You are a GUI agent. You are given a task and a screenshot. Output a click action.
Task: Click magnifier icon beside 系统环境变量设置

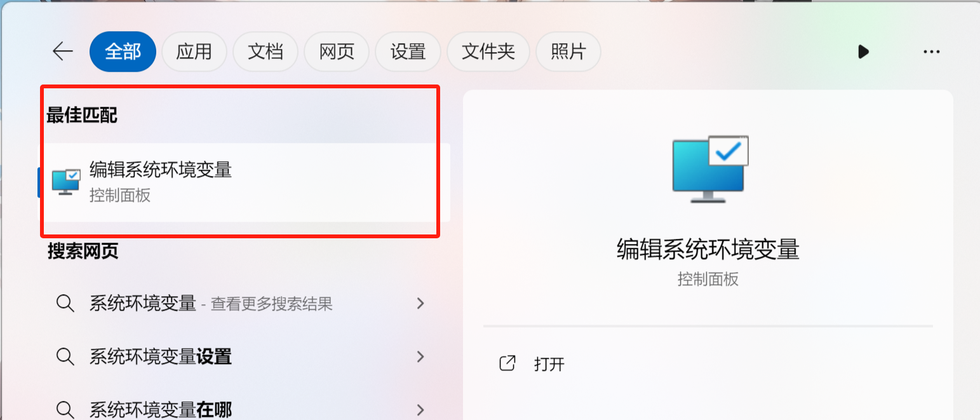(65, 356)
